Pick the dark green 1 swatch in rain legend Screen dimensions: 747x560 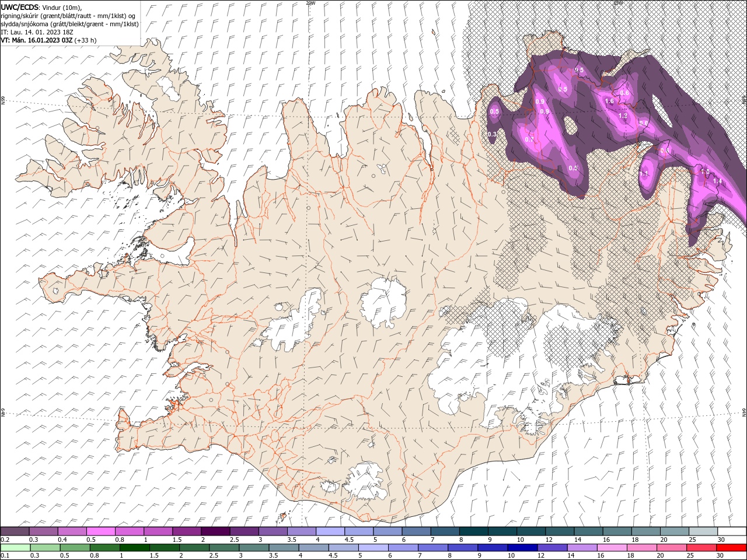click(134, 548)
